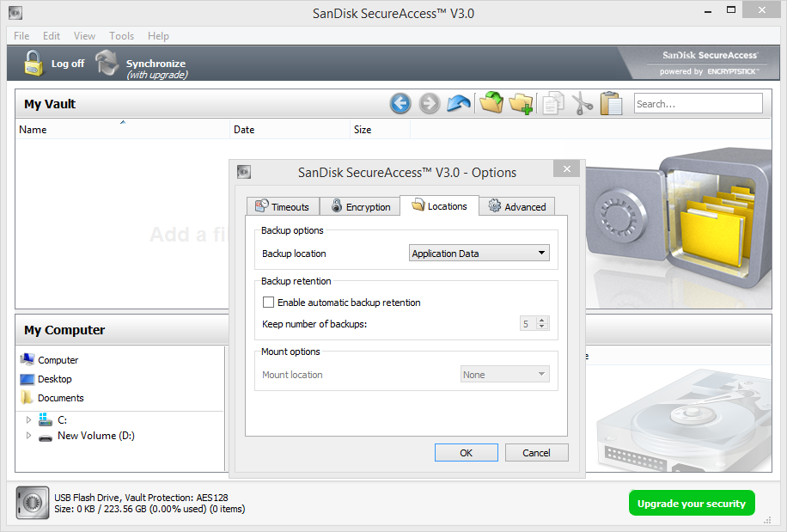
Task: Select the Locations tab
Action: (x=439, y=205)
